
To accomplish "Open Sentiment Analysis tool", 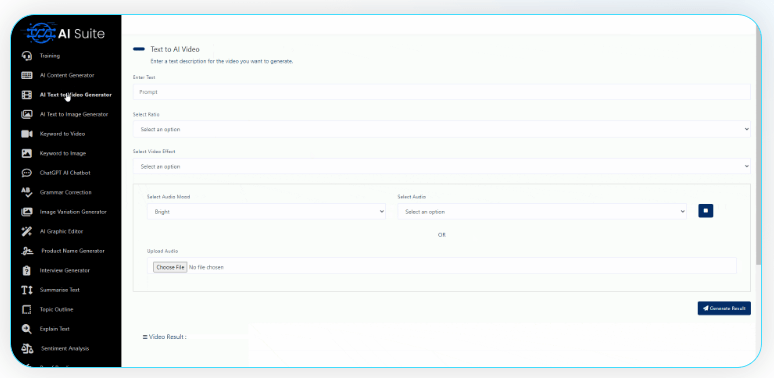I will [65, 348].
